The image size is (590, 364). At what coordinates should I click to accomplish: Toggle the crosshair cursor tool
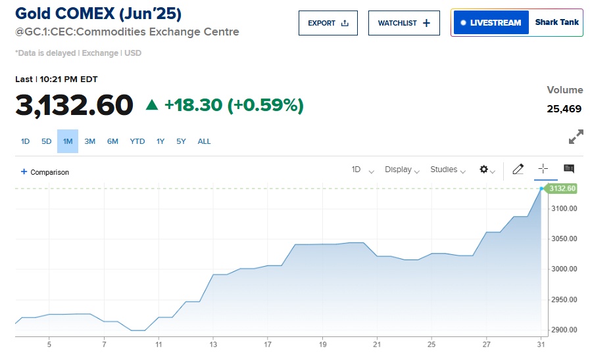[543, 170]
